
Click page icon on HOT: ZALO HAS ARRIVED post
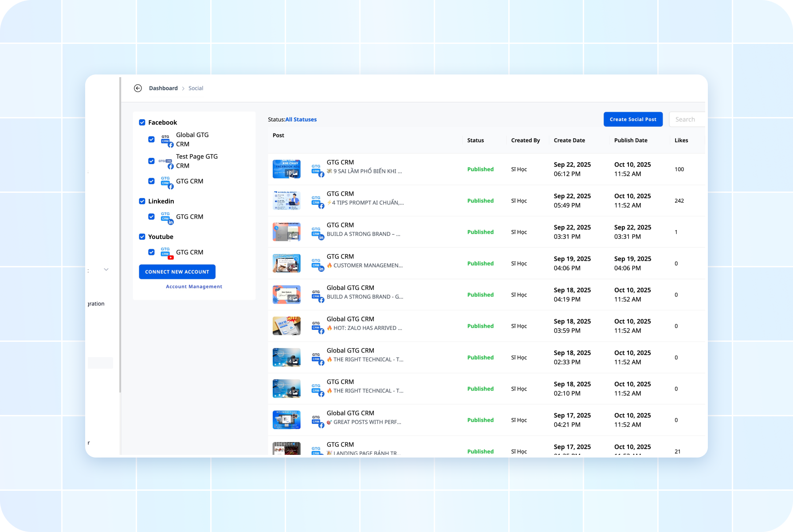[318, 327]
